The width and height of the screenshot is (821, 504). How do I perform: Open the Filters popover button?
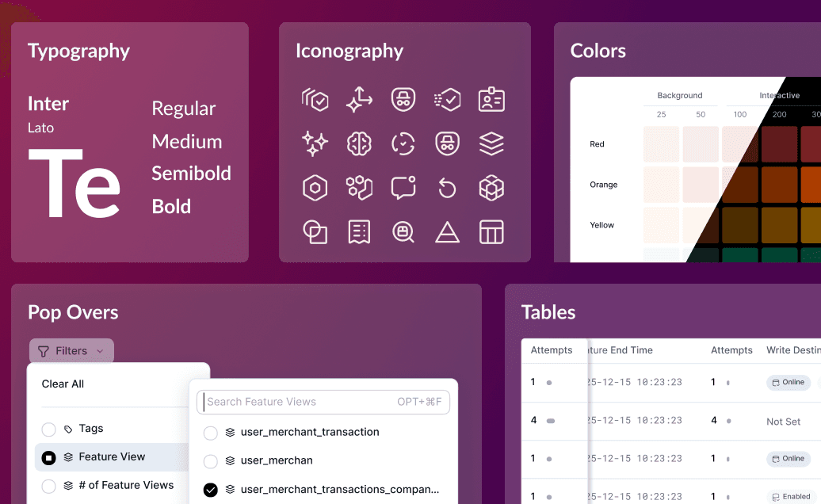coord(71,350)
